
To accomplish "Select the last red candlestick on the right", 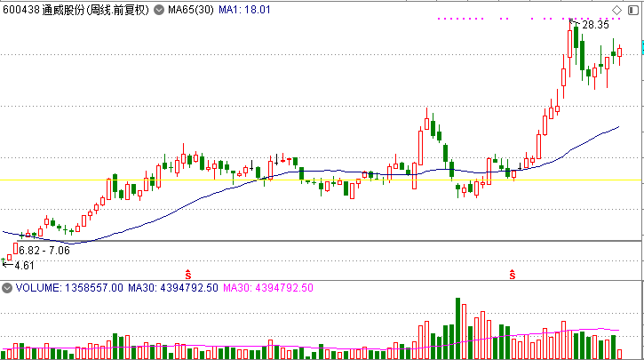I will 620,52.
